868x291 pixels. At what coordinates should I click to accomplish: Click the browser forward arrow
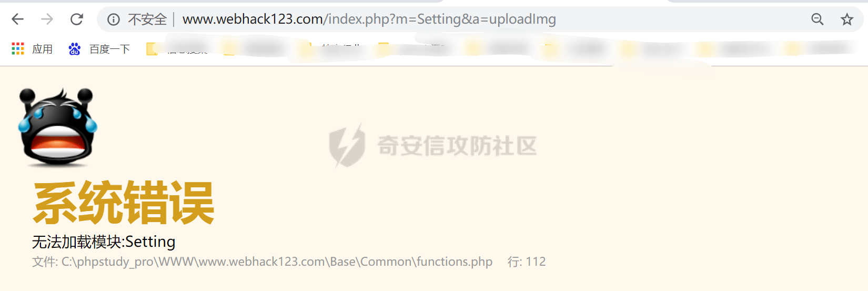coord(47,19)
